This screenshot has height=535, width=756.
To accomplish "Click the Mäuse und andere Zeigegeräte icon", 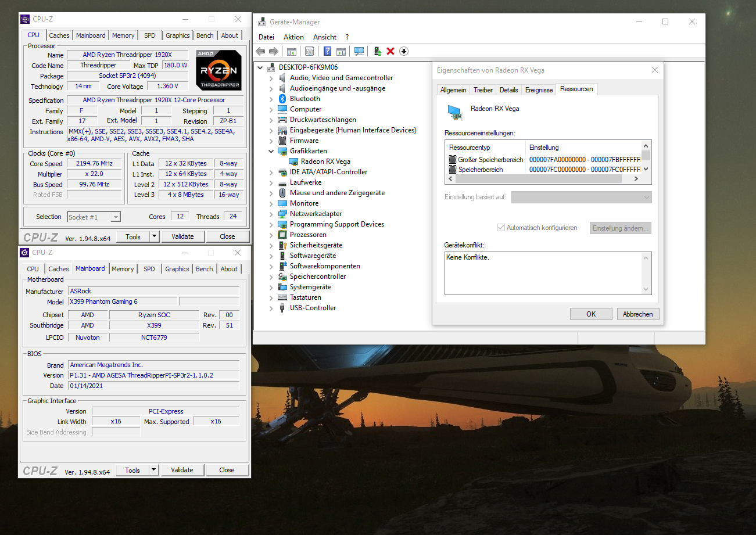I will (x=282, y=193).
